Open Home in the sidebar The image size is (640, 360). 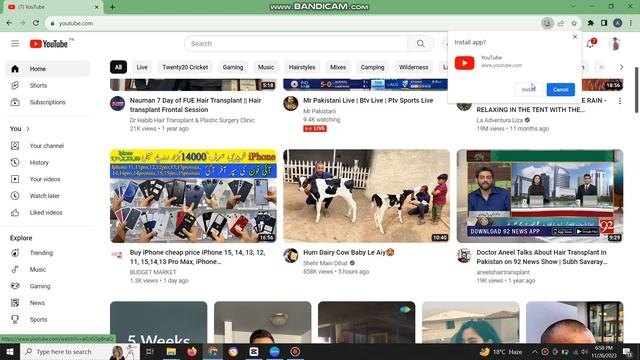(47, 69)
